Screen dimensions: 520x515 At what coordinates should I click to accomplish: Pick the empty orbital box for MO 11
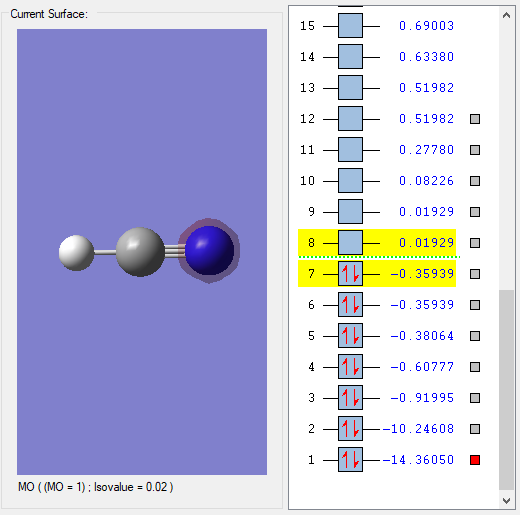(x=350, y=150)
